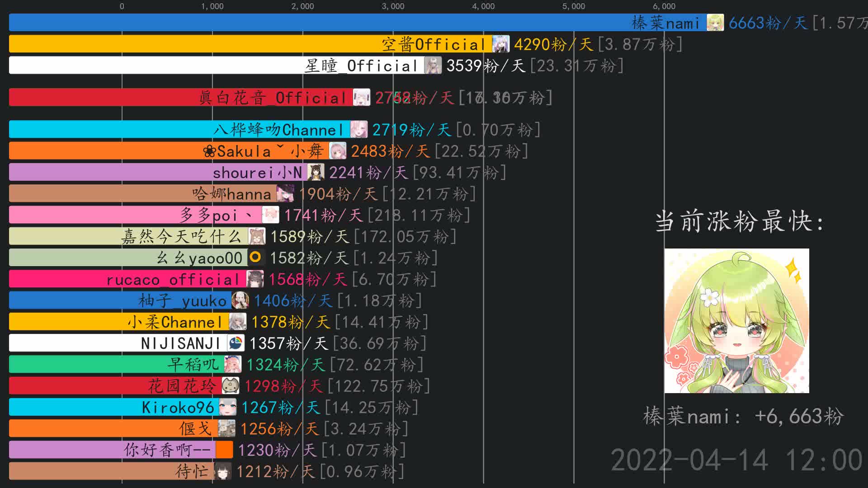
Task: Click the 榛葉nami avatar icon
Action: (x=716, y=22)
